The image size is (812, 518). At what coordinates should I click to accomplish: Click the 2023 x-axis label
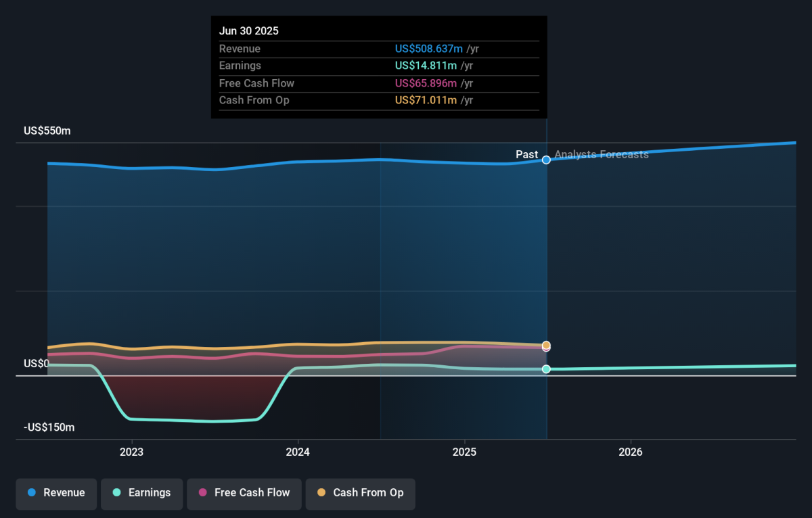pyautogui.click(x=131, y=452)
